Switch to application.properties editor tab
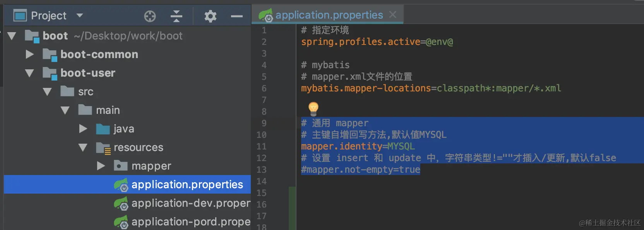The image size is (644, 230). (x=329, y=15)
